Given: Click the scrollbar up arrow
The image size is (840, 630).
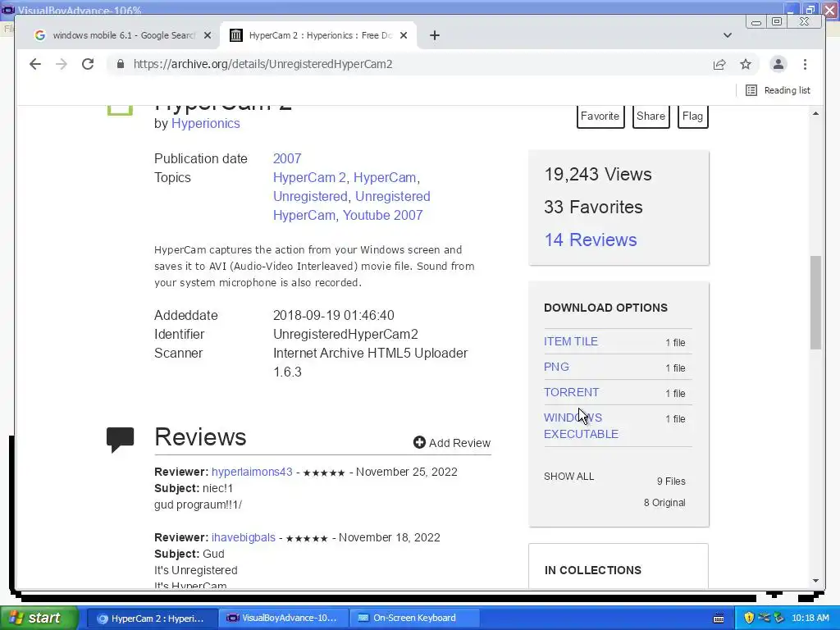Looking at the screenshot, I should coord(815,113).
